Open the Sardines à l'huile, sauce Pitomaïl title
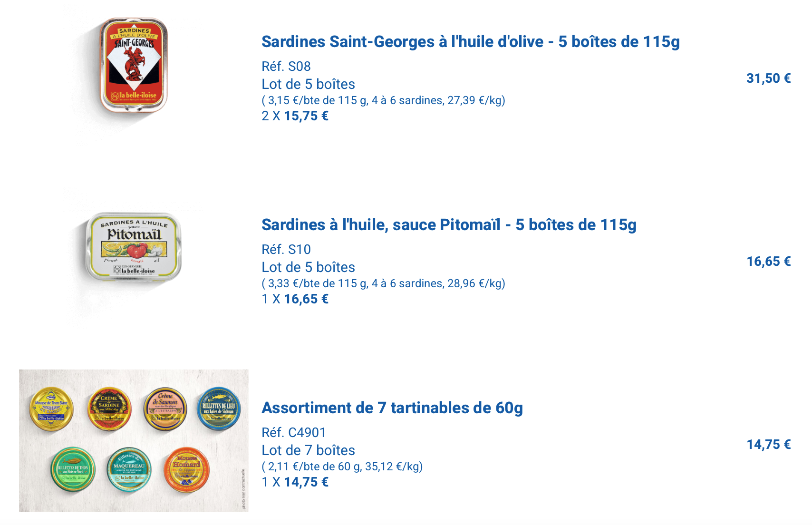Image resolution: width=812 pixels, height=525 pixels. pyautogui.click(x=449, y=225)
